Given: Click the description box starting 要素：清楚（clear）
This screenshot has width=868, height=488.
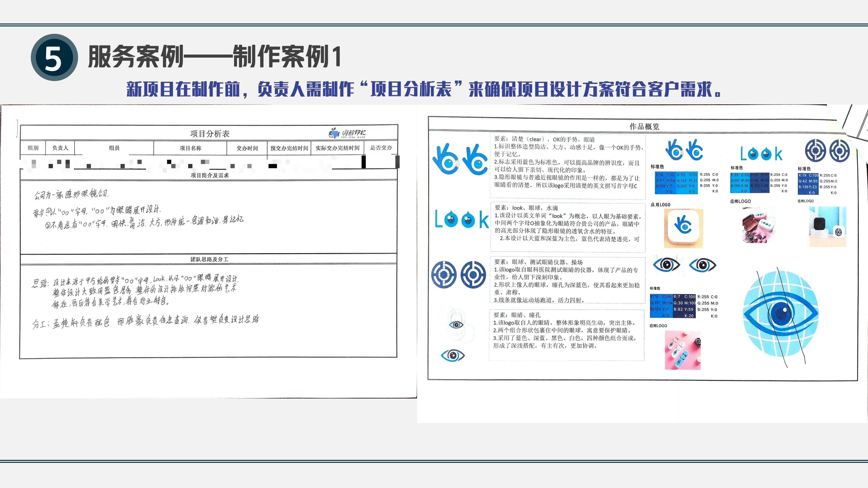Looking at the screenshot, I should [568, 166].
